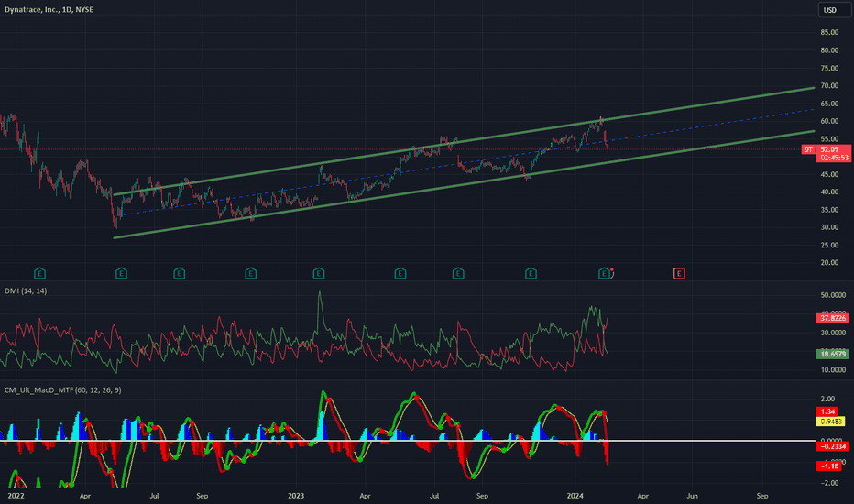Open the November 2023 earnings marker

point(531,273)
